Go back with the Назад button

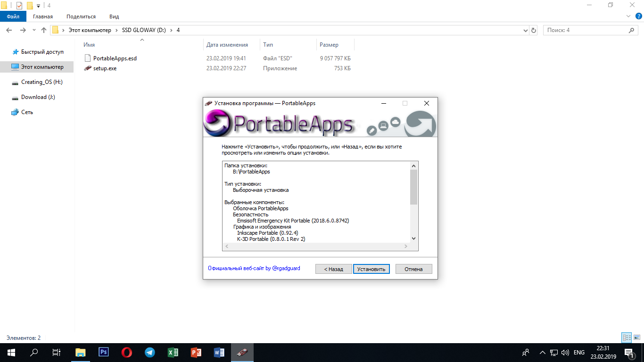(333, 269)
